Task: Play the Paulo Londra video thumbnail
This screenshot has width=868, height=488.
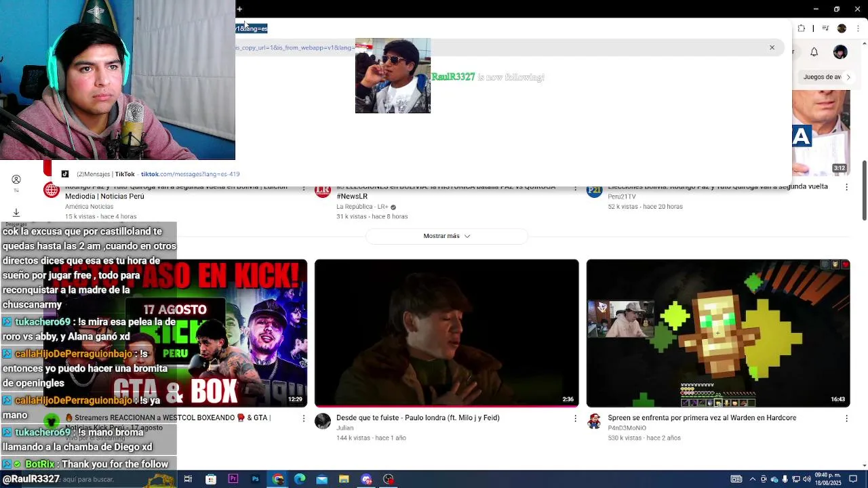Action: 447,333
